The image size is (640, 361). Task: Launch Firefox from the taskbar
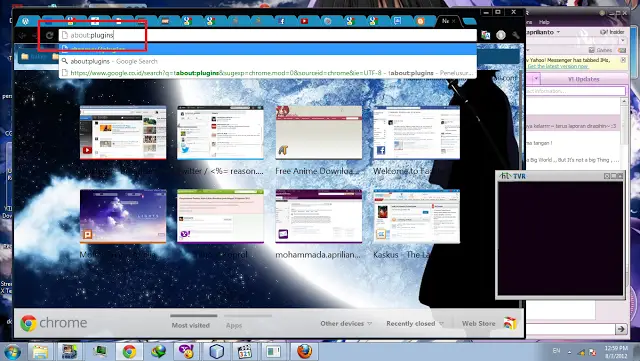point(304,352)
